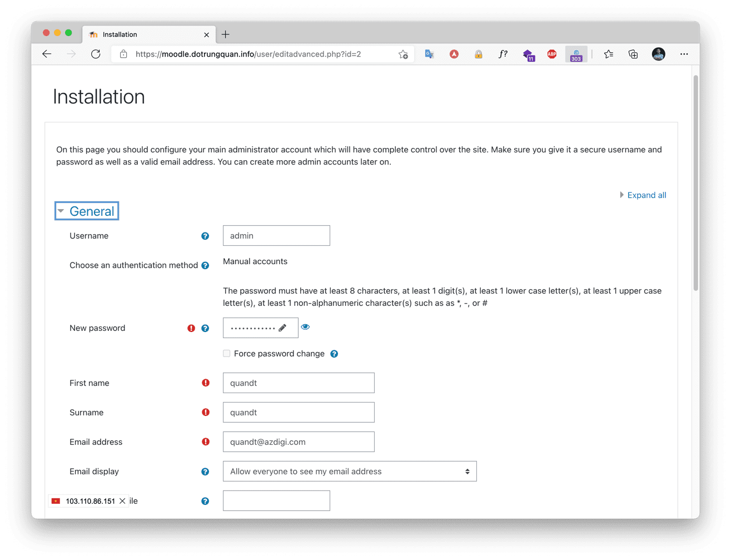Open the browser Favorites list icon
The width and height of the screenshot is (731, 560).
point(609,54)
